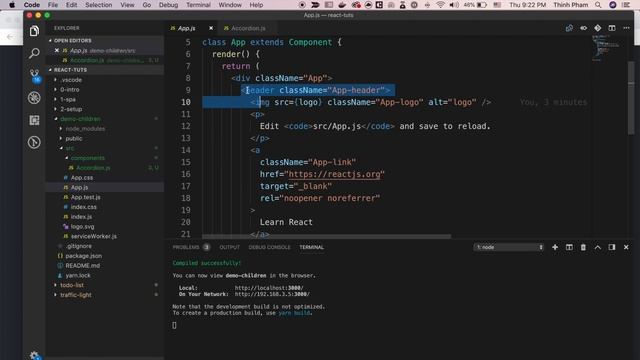Click the editor horizontal scrollbar
640x360 pixels.
click(x=327, y=236)
